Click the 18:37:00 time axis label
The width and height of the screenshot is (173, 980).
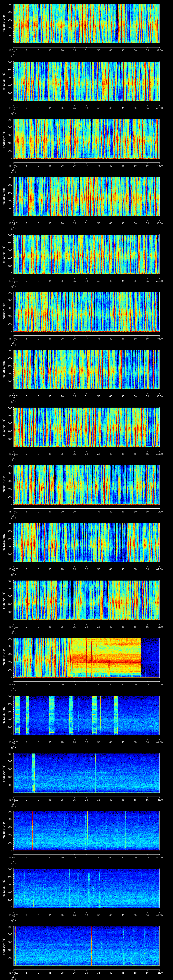pyautogui.click(x=13, y=396)
